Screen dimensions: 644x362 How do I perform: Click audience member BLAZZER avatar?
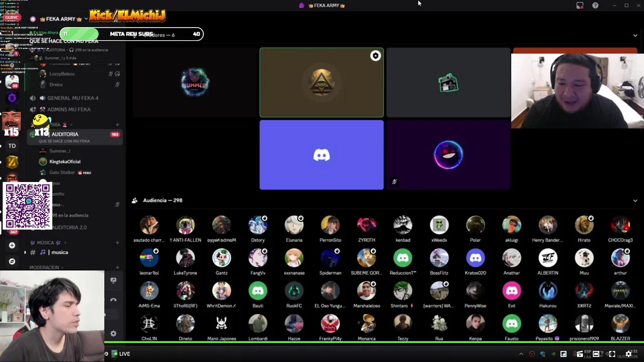coord(620,324)
